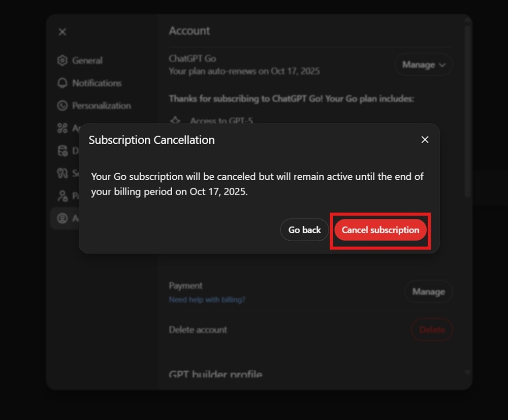Image resolution: width=508 pixels, height=420 pixels.
Task: Close the settings panel with the X icon
Action: pyautogui.click(x=62, y=32)
